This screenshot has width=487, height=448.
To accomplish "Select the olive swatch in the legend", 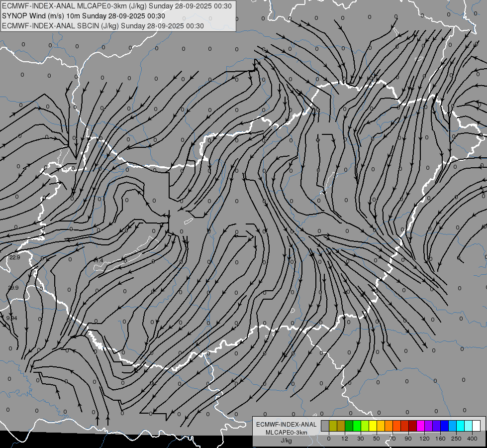I will coord(333,426).
